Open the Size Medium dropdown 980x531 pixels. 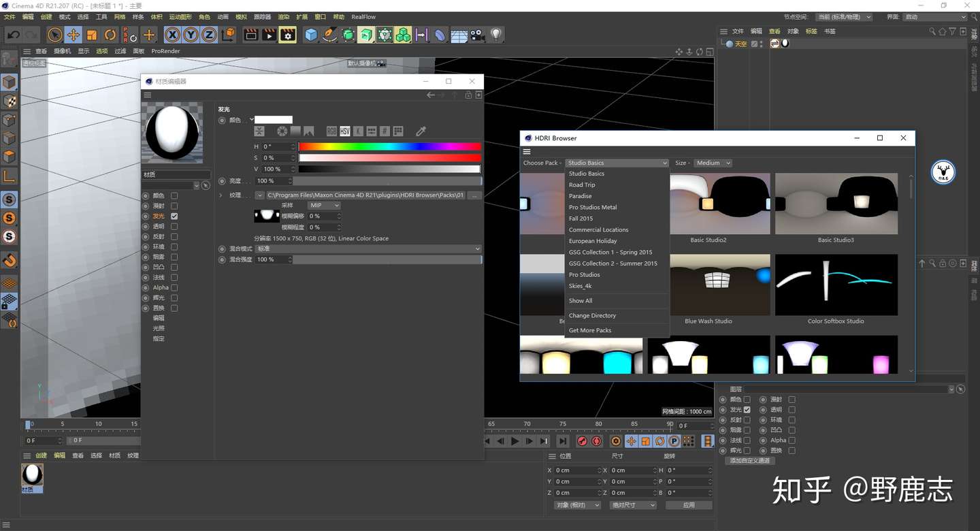click(713, 163)
